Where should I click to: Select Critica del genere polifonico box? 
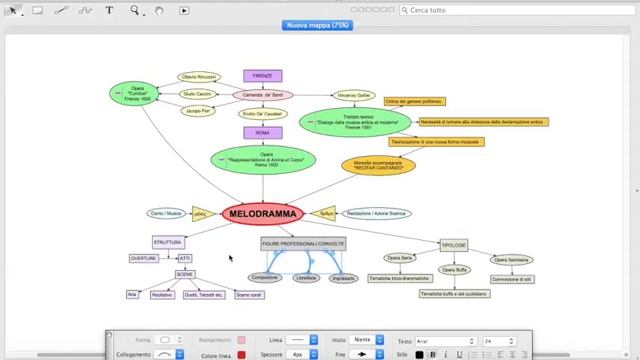pyautogui.click(x=414, y=101)
